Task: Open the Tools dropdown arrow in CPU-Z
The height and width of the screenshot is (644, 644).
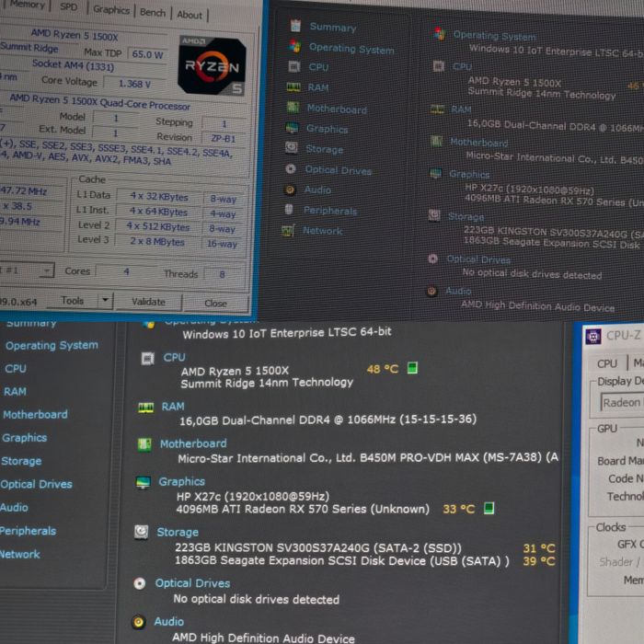Action: (106, 300)
